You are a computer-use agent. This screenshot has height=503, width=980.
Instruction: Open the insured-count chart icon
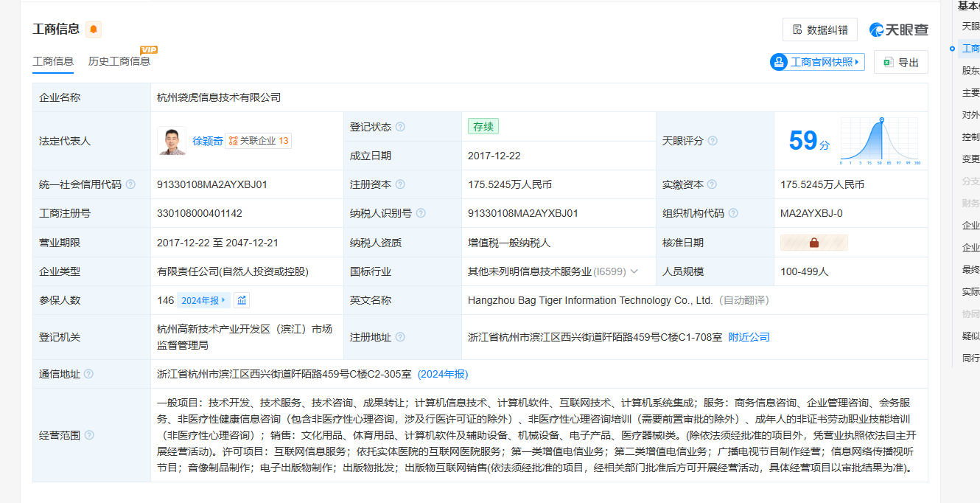tap(242, 300)
